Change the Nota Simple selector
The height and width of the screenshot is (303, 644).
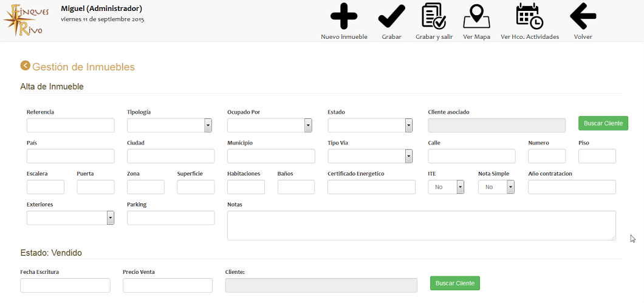tap(496, 187)
